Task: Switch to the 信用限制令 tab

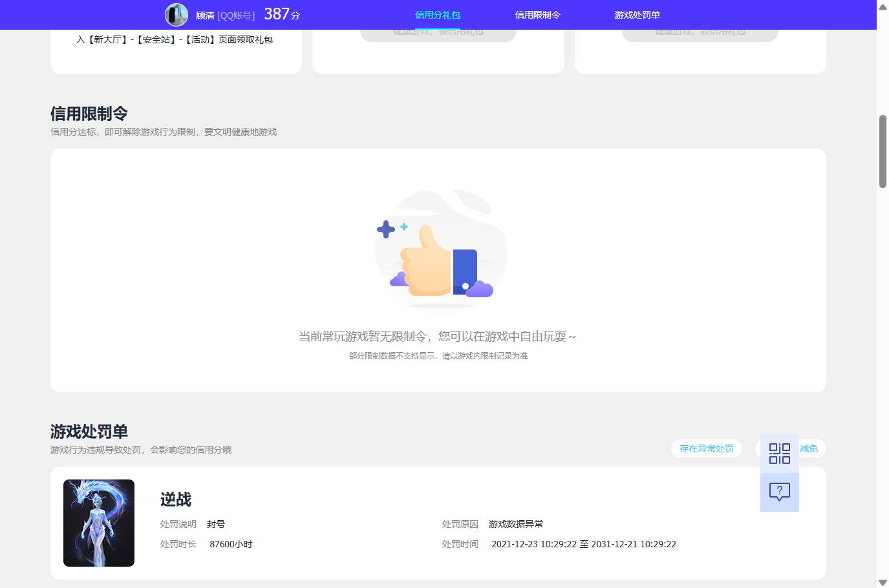Action: 538,14
